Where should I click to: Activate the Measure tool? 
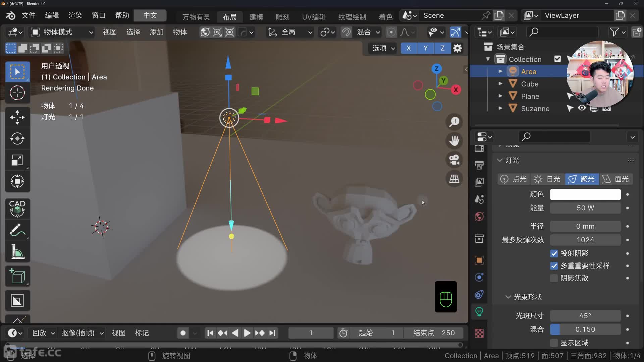point(17,252)
